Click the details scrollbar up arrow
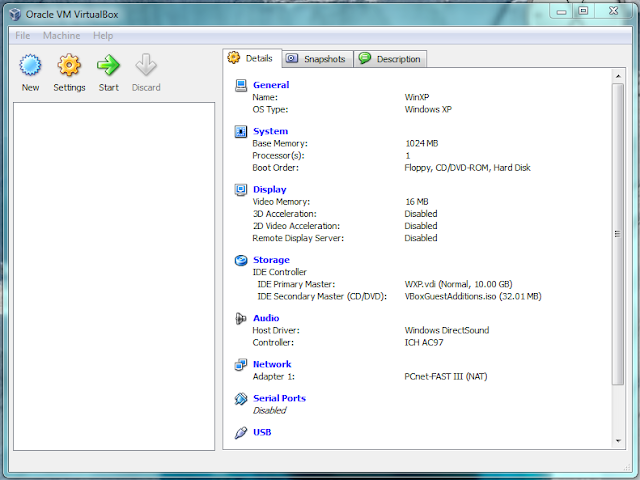Viewport: 640px width, 480px height. (x=618, y=76)
